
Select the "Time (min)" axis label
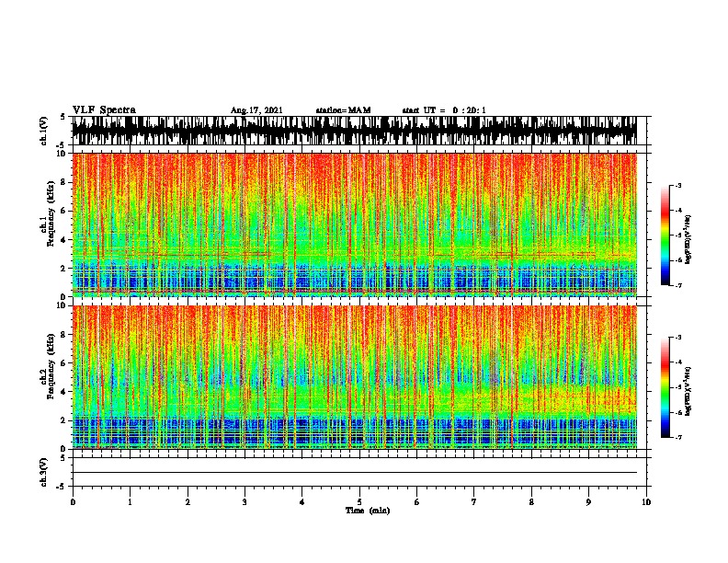368,511
